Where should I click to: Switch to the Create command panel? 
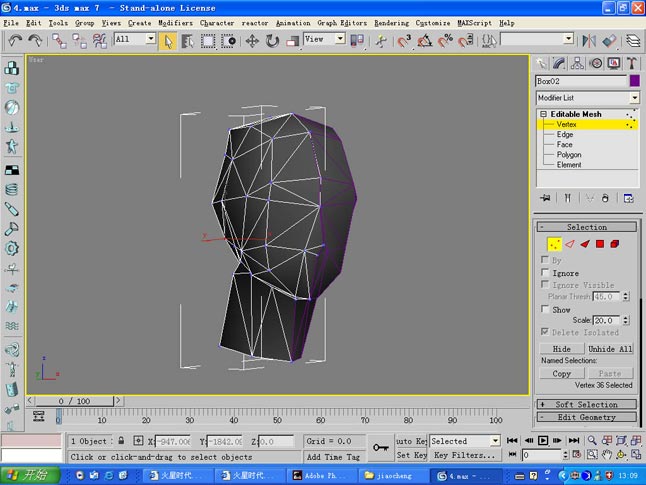click(x=541, y=63)
